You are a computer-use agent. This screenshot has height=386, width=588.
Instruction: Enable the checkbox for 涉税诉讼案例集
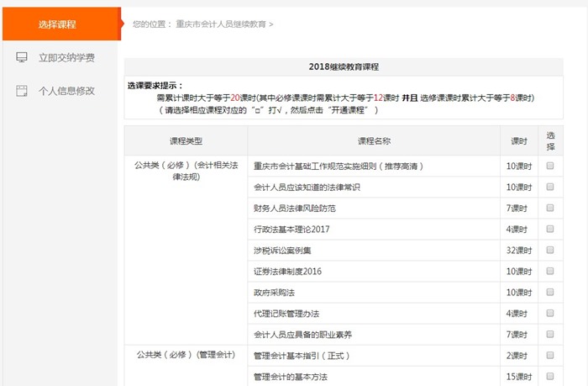[550, 250]
